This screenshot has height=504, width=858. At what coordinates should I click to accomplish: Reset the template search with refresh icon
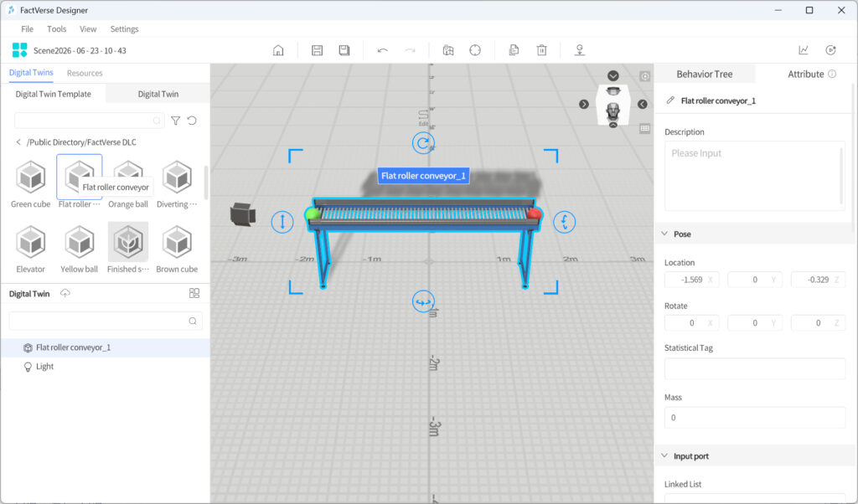tap(192, 121)
